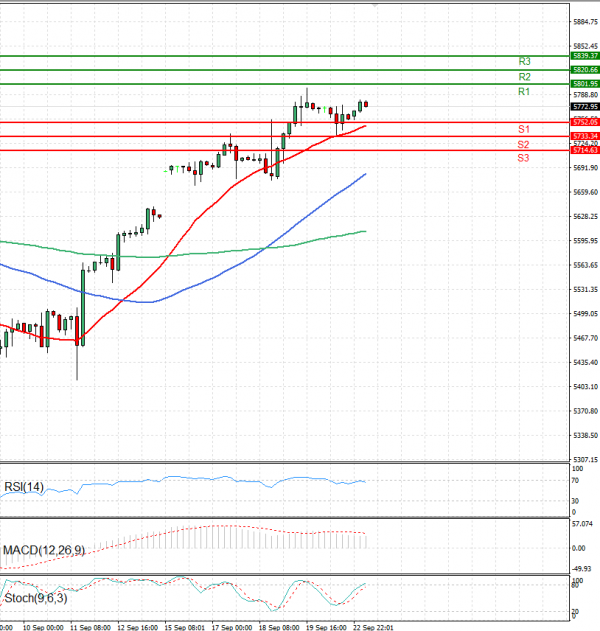Click the 5307.15 price axis value

click(586, 459)
